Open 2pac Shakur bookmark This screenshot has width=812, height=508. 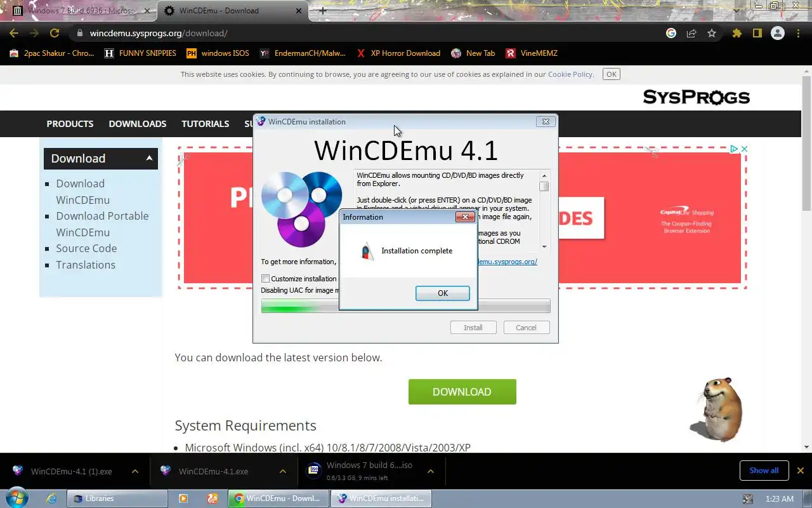pyautogui.click(x=52, y=53)
